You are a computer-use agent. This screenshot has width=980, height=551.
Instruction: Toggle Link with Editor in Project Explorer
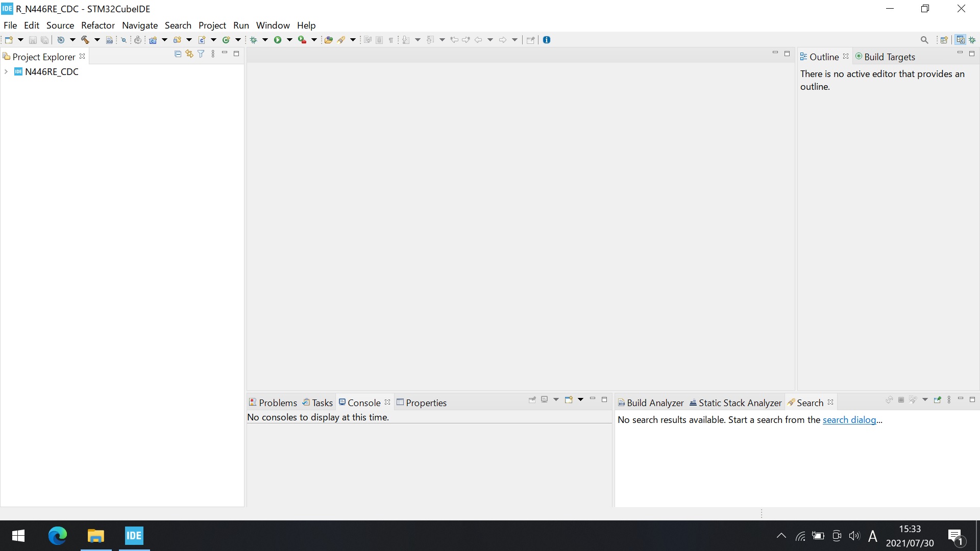(x=189, y=54)
